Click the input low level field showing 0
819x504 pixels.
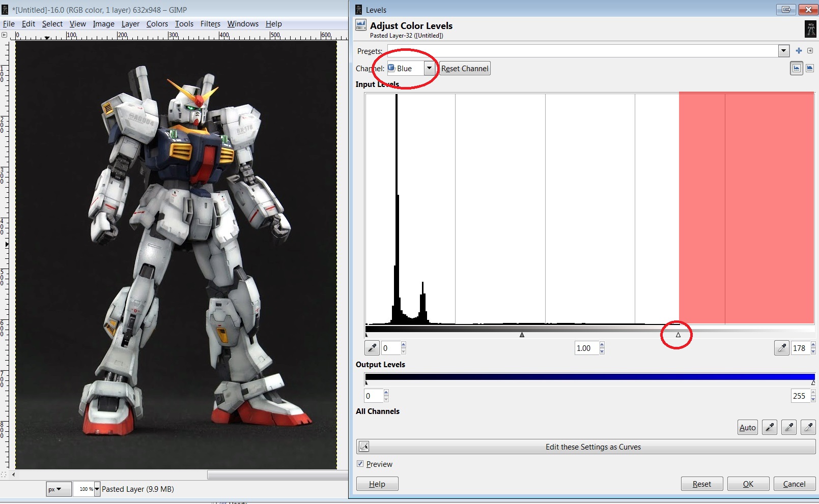coord(390,348)
